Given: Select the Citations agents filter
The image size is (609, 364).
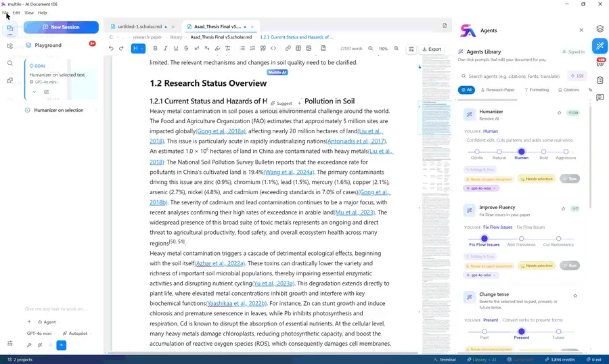Looking at the screenshot, I should point(568,90).
